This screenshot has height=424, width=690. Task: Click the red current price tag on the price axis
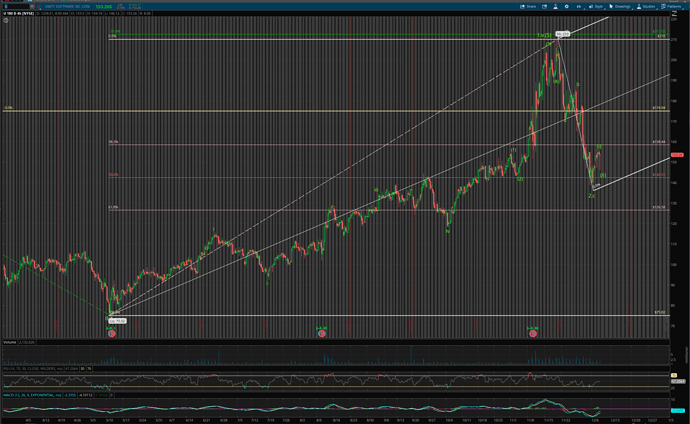coord(677,155)
